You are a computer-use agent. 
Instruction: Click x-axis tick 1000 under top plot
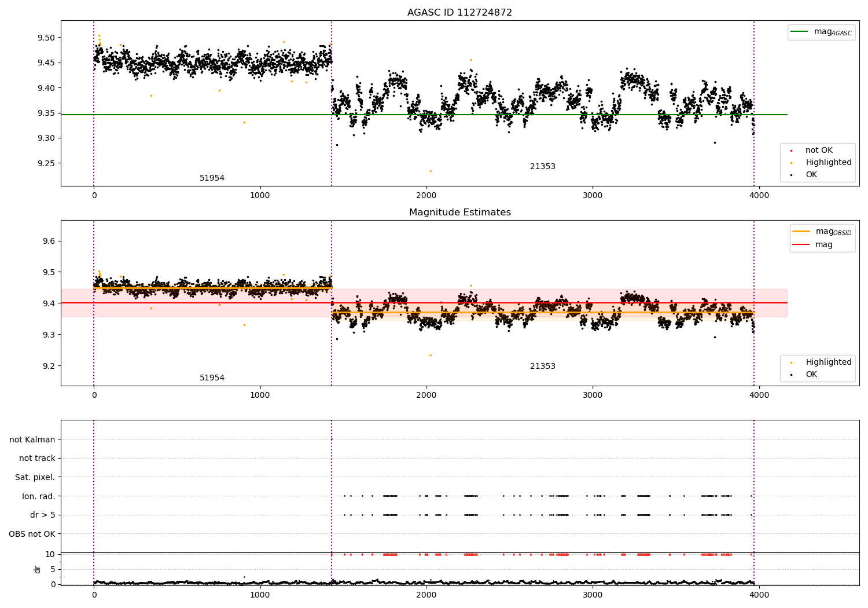coord(260,196)
